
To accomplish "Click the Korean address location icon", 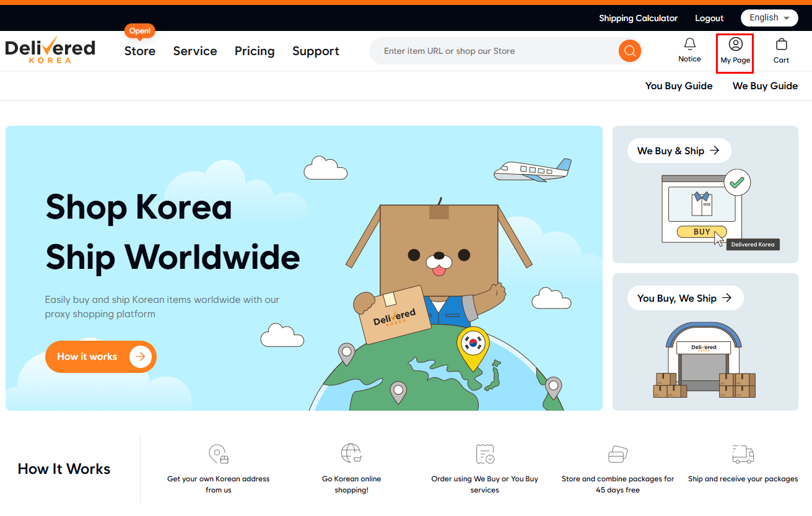I will pyautogui.click(x=218, y=455).
